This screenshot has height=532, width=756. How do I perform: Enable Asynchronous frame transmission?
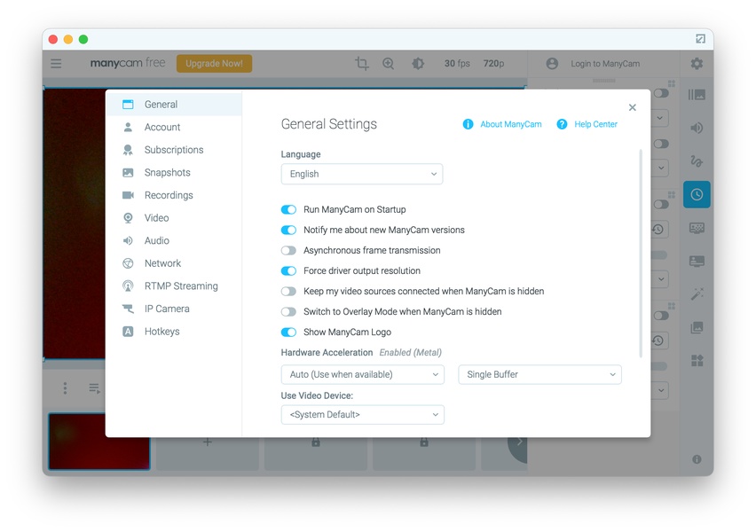288,251
